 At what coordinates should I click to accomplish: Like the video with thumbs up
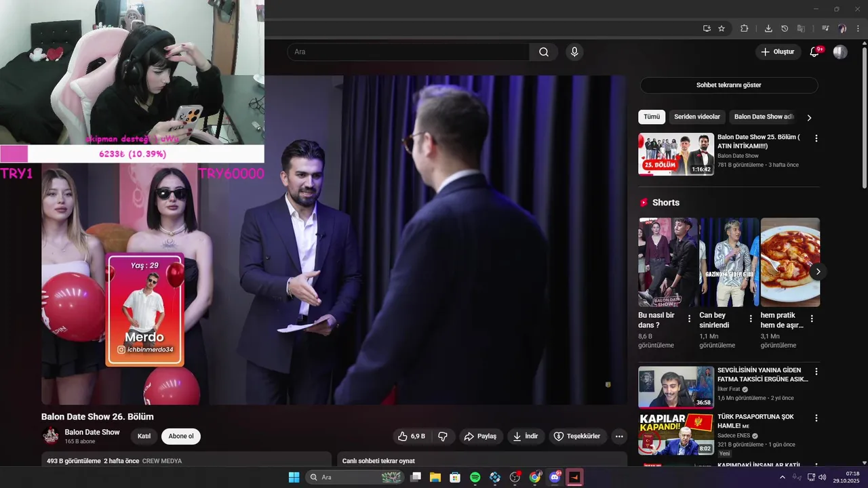411,436
